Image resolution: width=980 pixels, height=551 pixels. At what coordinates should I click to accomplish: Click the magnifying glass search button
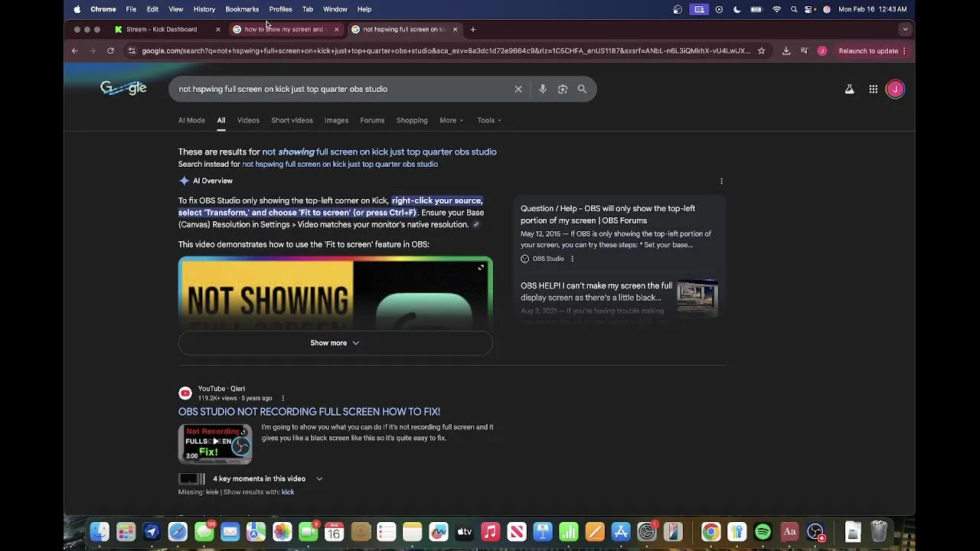tap(582, 89)
